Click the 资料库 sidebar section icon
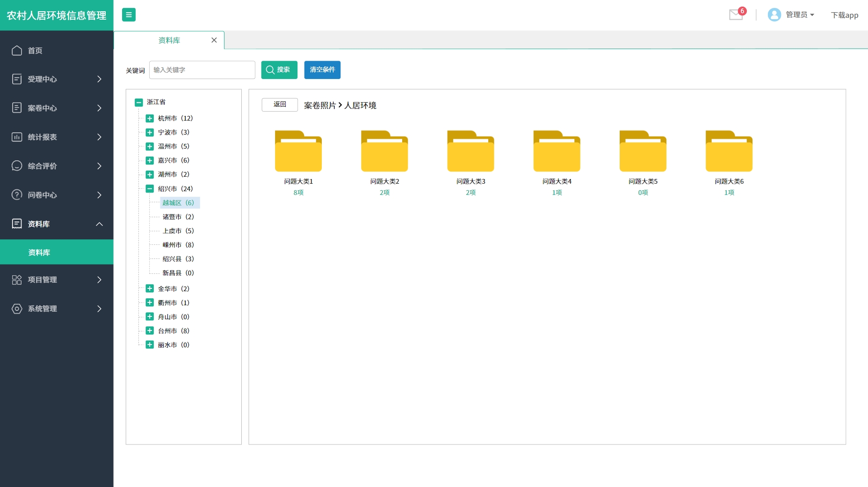 point(17,224)
